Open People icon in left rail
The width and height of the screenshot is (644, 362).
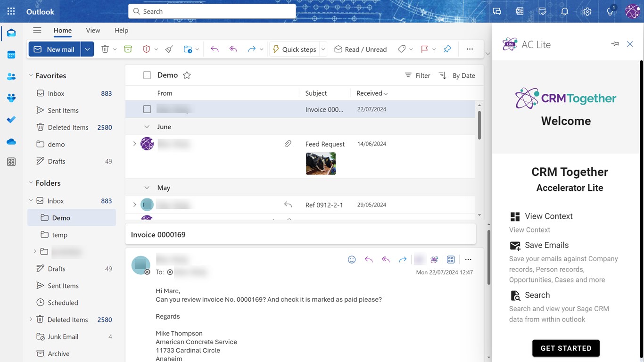click(x=11, y=76)
